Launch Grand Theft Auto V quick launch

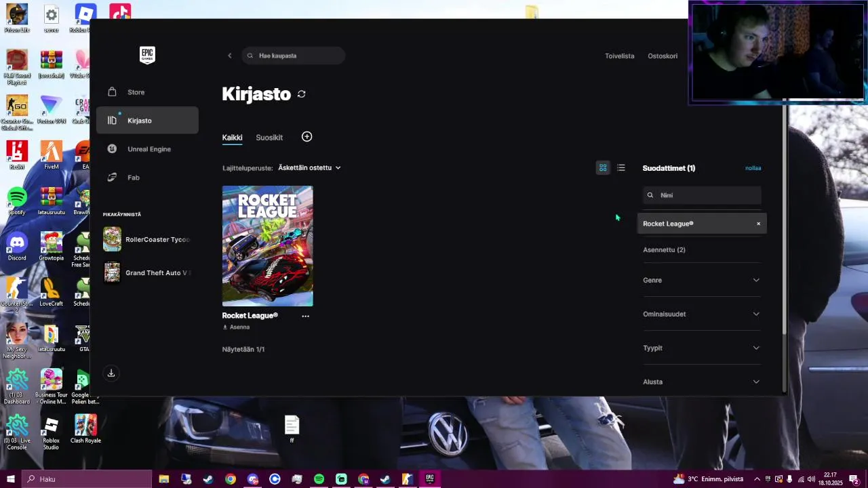[147, 272]
